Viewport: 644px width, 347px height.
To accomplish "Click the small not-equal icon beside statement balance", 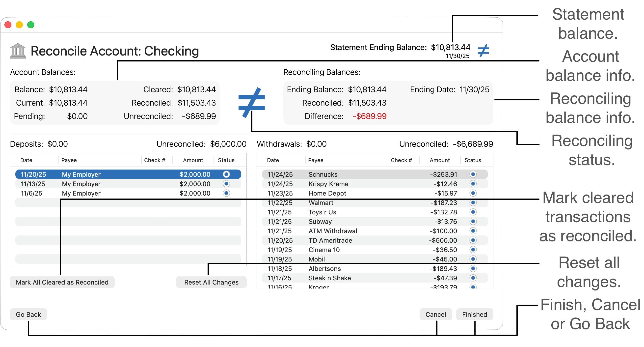I will tap(483, 51).
